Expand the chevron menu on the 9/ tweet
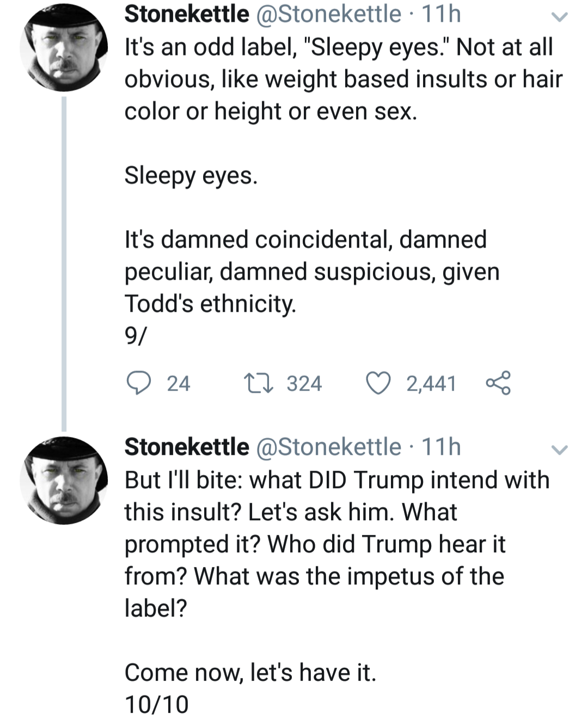The image size is (588, 727). 559,17
